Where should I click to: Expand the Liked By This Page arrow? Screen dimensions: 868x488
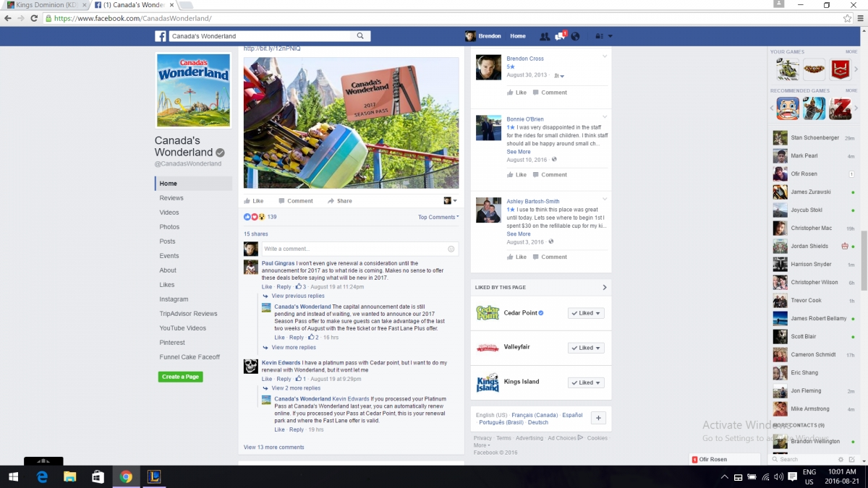click(x=605, y=288)
